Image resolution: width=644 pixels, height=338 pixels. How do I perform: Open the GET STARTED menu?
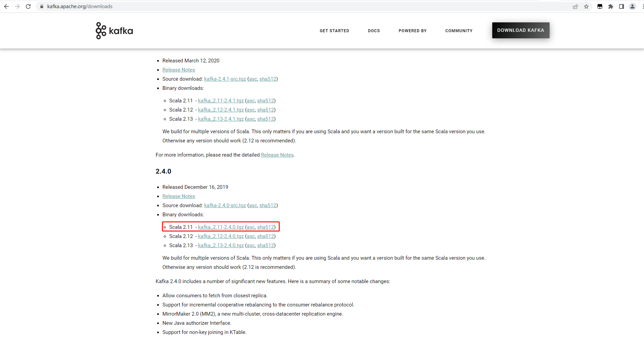(x=334, y=31)
